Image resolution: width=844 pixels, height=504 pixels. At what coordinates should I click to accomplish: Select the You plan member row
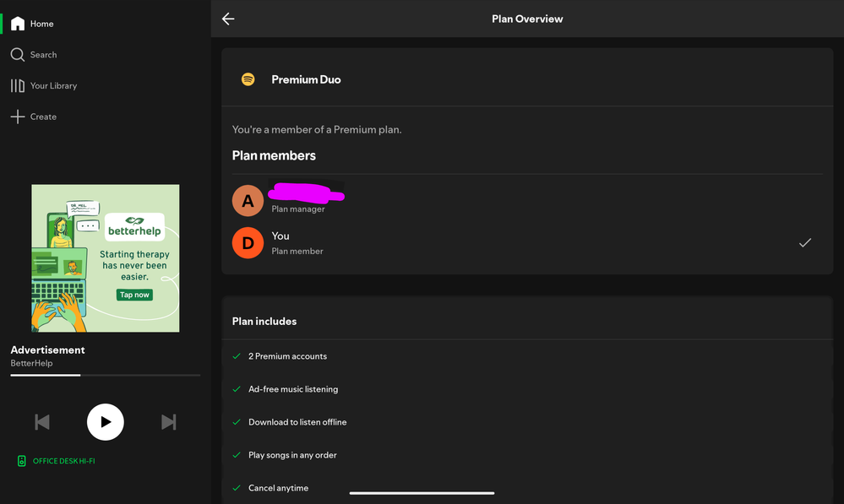coord(527,243)
